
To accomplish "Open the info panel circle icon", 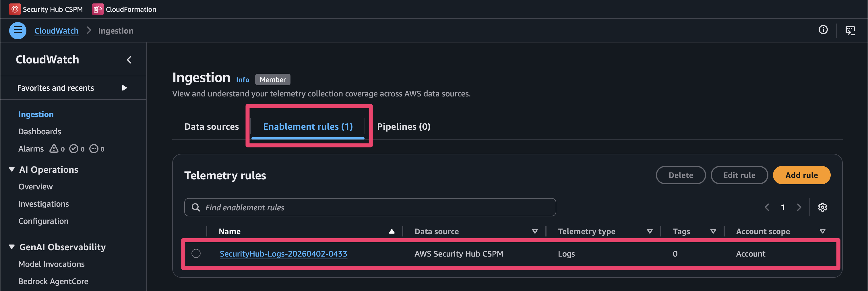I will (x=823, y=30).
